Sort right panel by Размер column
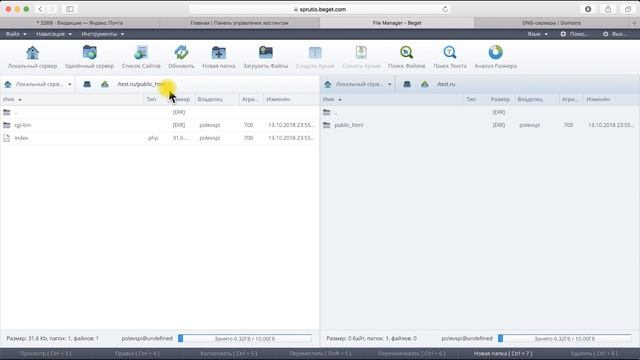 coord(500,99)
